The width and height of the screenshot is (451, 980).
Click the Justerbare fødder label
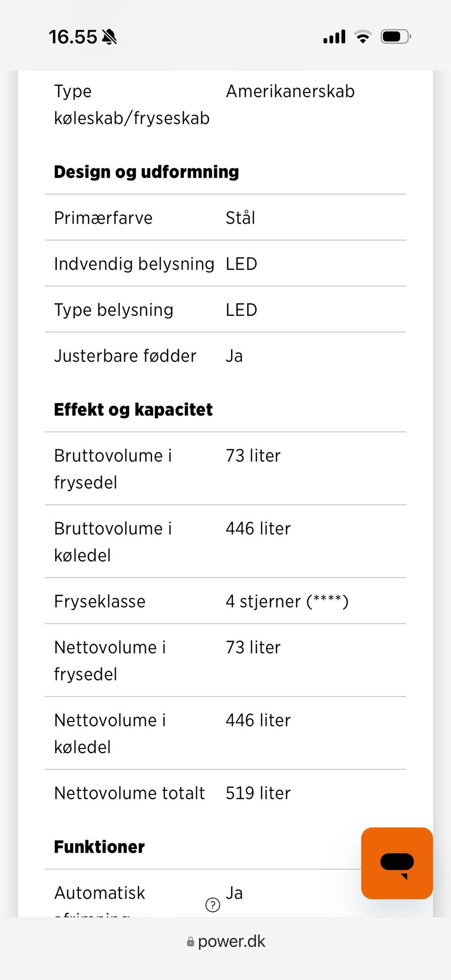(x=125, y=356)
